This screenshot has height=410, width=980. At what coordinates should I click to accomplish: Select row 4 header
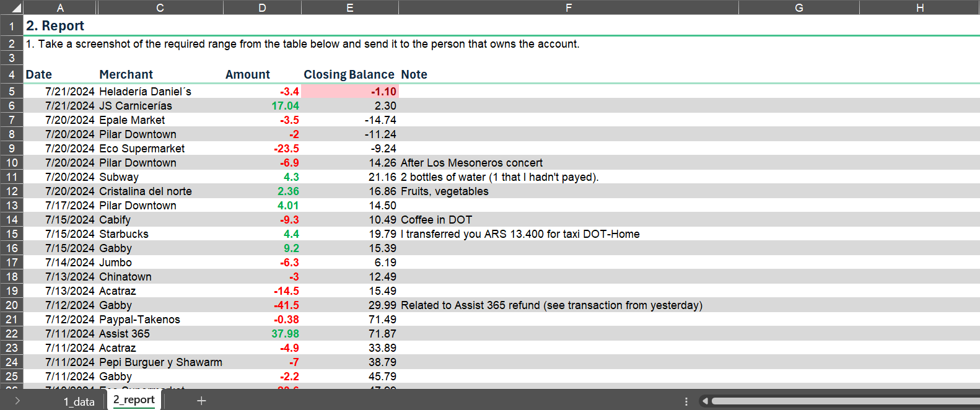click(12, 74)
